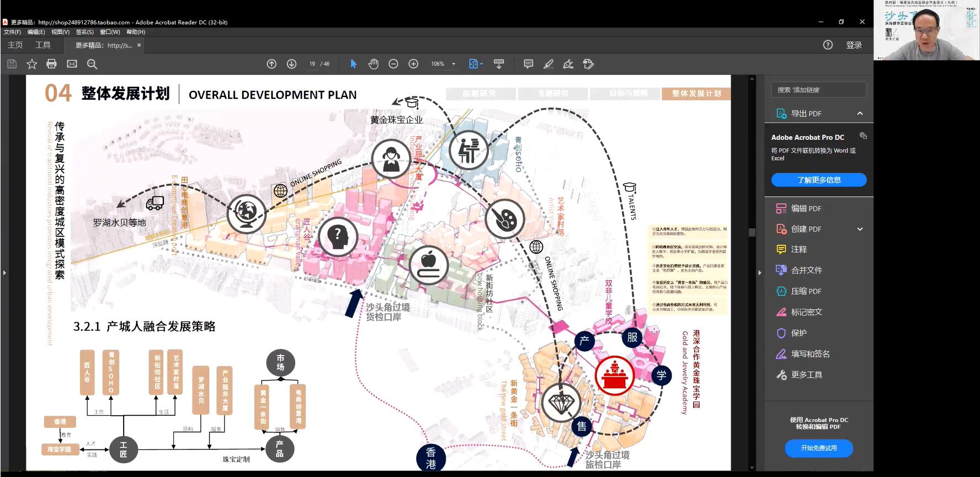Open the 文件(F) menu
This screenshot has width=980, height=477.
[x=12, y=32]
